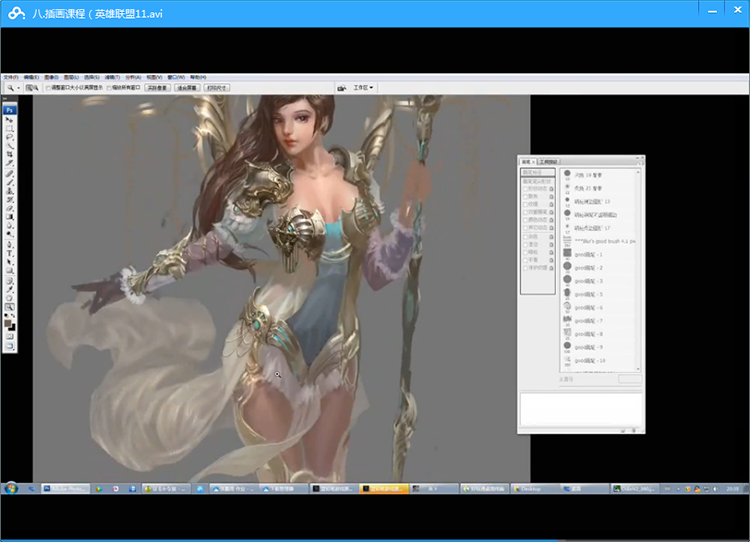
Task: Toggle 颜色动态 checkbox in brush panel
Action: click(x=525, y=220)
